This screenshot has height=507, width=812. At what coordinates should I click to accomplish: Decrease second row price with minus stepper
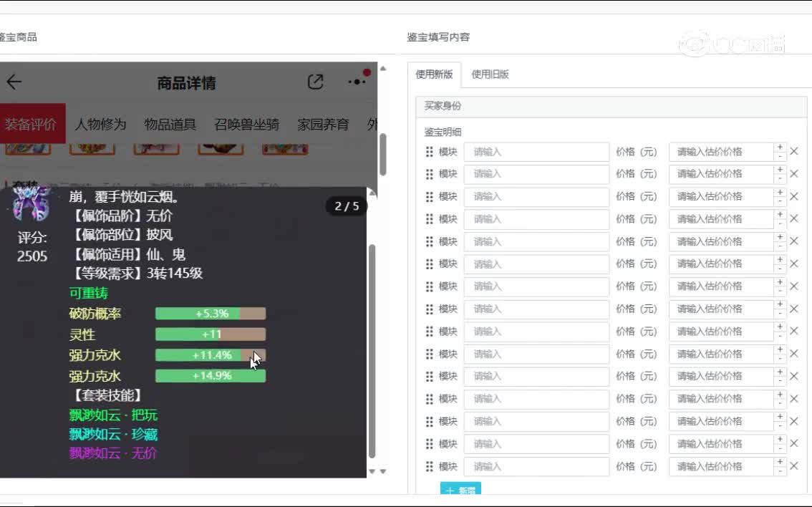click(780, 178)
